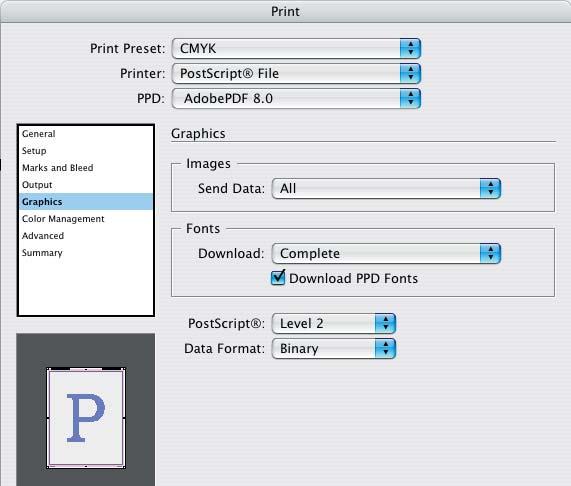Open the Send Data dropdown set to All
Viewport: 571px width, 486px height.
click(386, 189)
